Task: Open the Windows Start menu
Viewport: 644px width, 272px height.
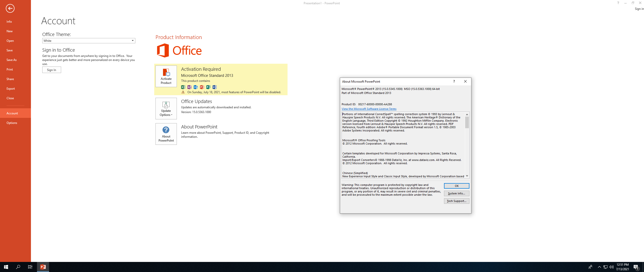Action: pyautogui.click(x=6, y=267)
